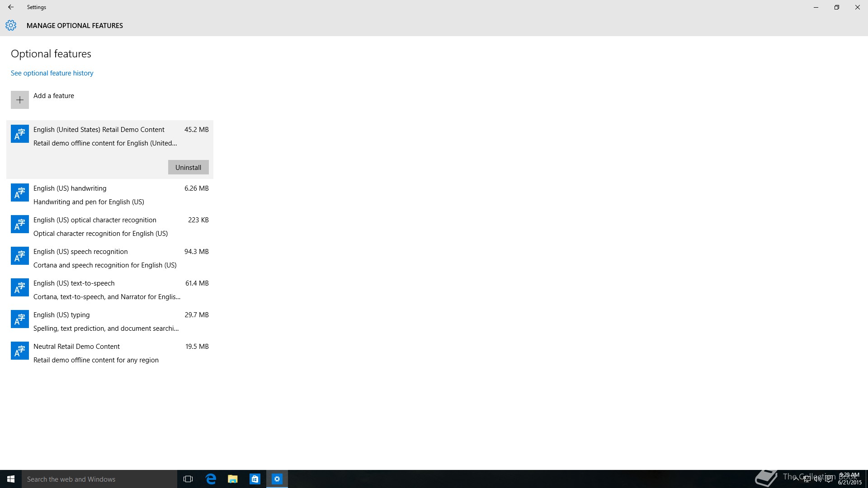Open Task View from the taskbar
This screenshot has height=488, width=868.
(188, 479)
